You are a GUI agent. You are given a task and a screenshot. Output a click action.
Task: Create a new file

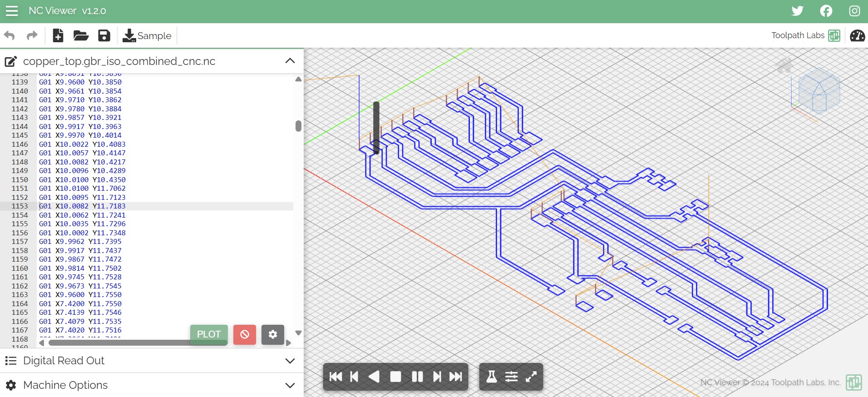(58, 35)
